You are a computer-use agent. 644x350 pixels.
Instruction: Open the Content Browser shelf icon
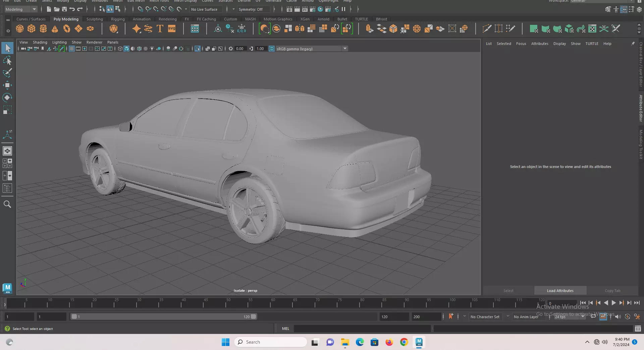click(x=195, y=29)
